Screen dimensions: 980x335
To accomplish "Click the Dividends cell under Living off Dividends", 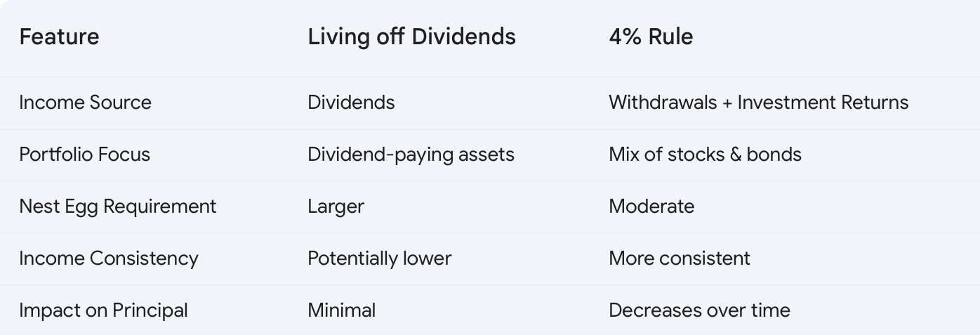I will coord(351,103).
